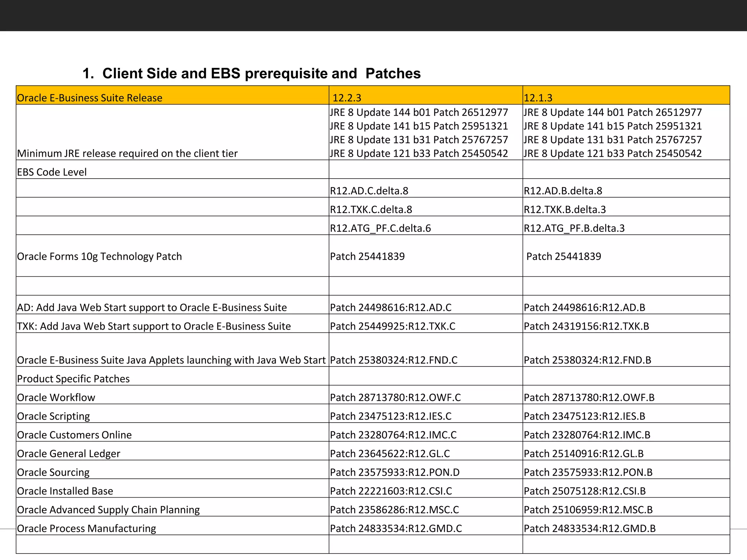Image resolution: width=747 pixels, height=560 pixels.
Task: Select the 'EBS Code Level' row label
Action: tap(52, 172)
